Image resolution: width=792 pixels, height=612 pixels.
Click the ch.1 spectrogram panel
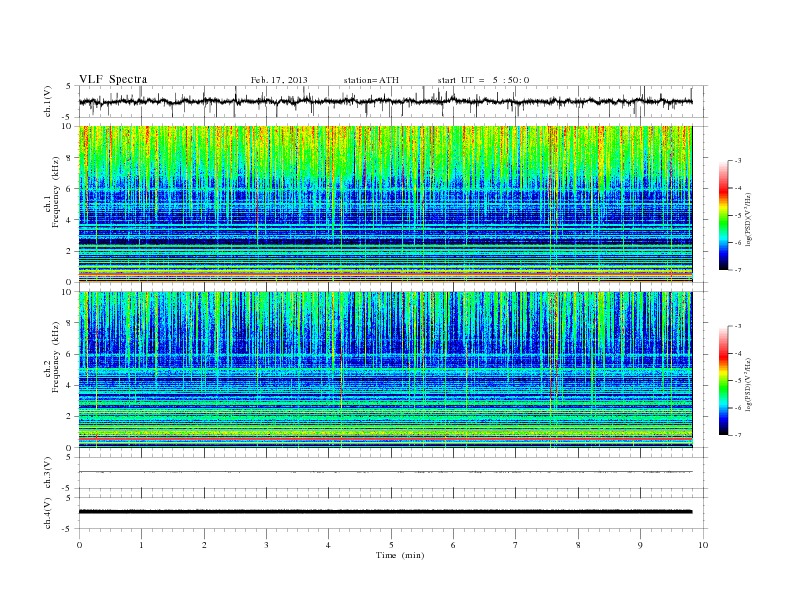pyautogui.click(x=385, y=204)
